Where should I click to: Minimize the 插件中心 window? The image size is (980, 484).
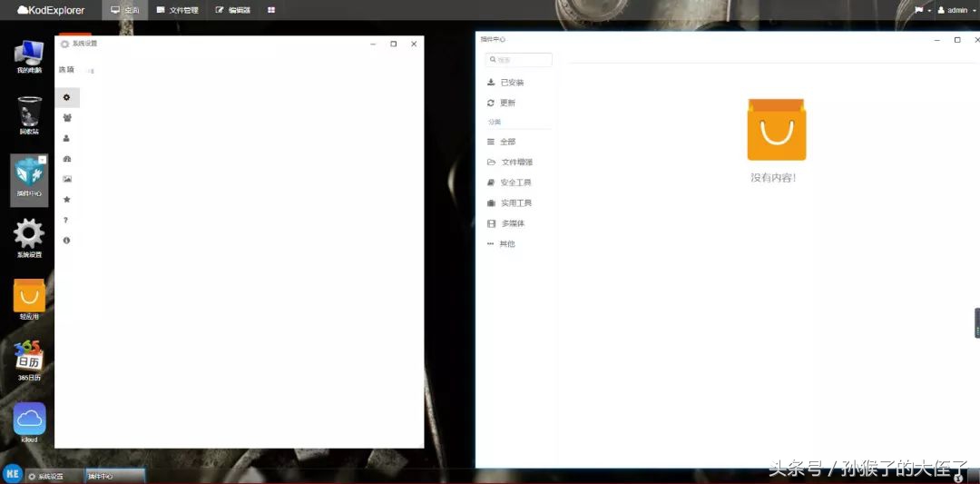936,40
